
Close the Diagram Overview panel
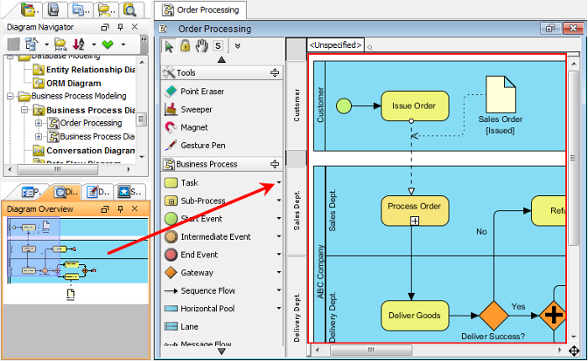click(135, 209)
